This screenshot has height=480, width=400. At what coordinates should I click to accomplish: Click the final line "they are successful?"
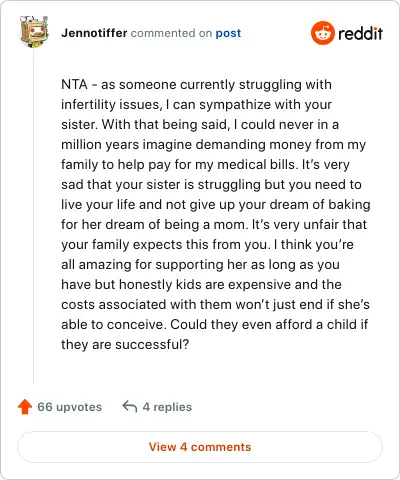point(125,344)
